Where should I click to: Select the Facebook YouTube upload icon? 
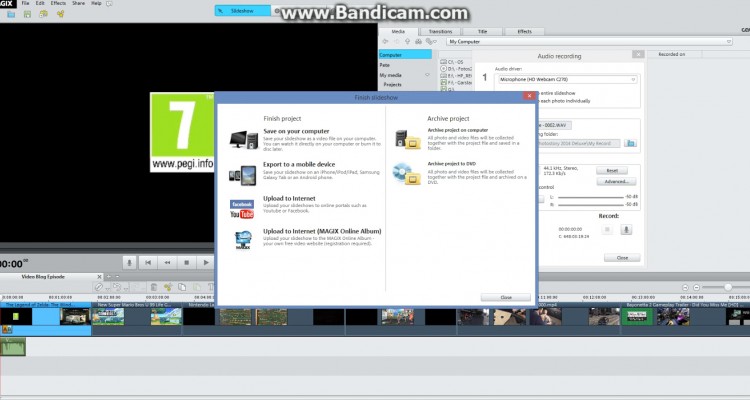[x=242, y=209]
